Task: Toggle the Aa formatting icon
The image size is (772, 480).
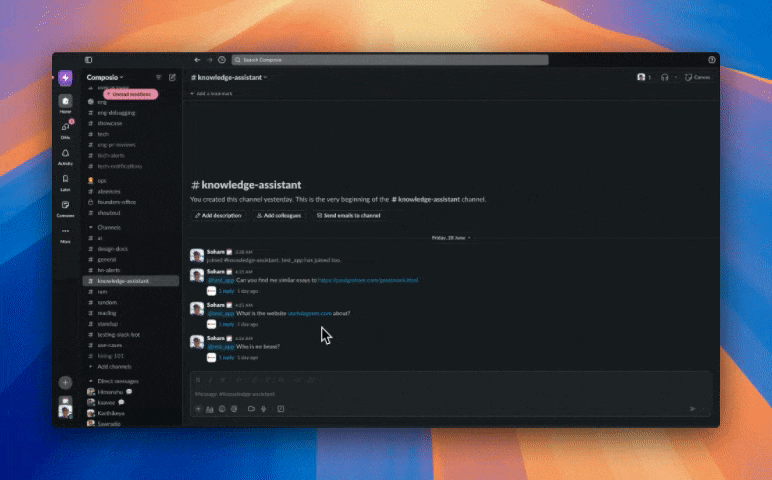Action: 210,409
